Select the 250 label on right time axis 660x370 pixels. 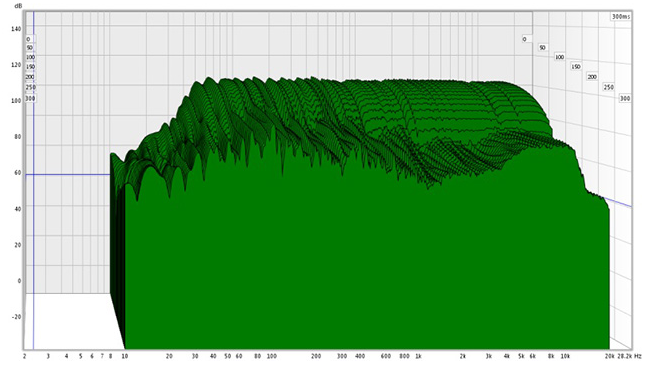pyautogui.click(x=608, y=88)
